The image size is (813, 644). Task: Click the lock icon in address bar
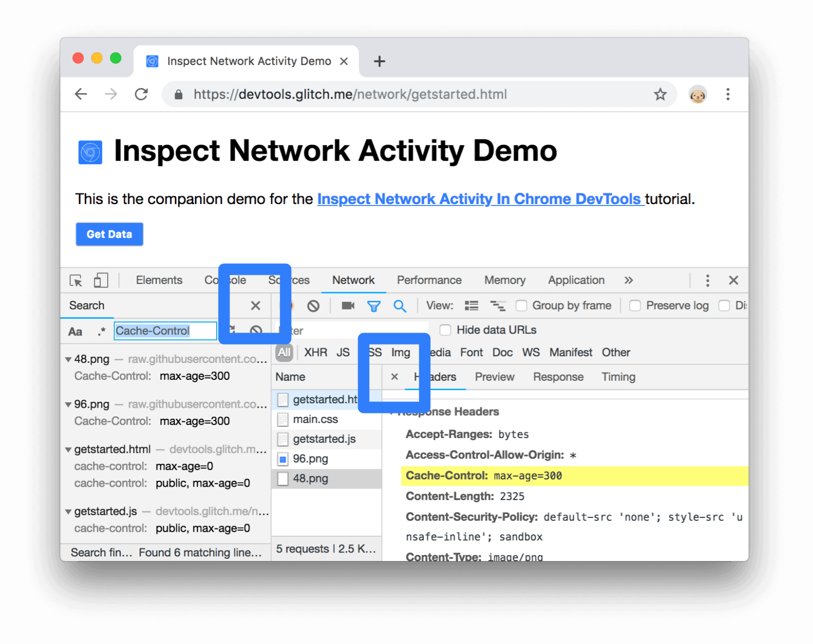click(179, 94)
